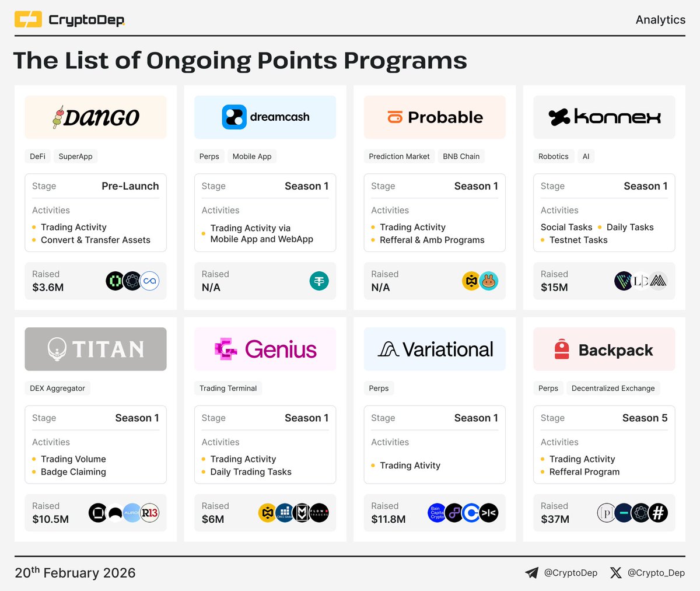
Task: Click the P investor icon under Backpack
Action: [x=607, y=513]
